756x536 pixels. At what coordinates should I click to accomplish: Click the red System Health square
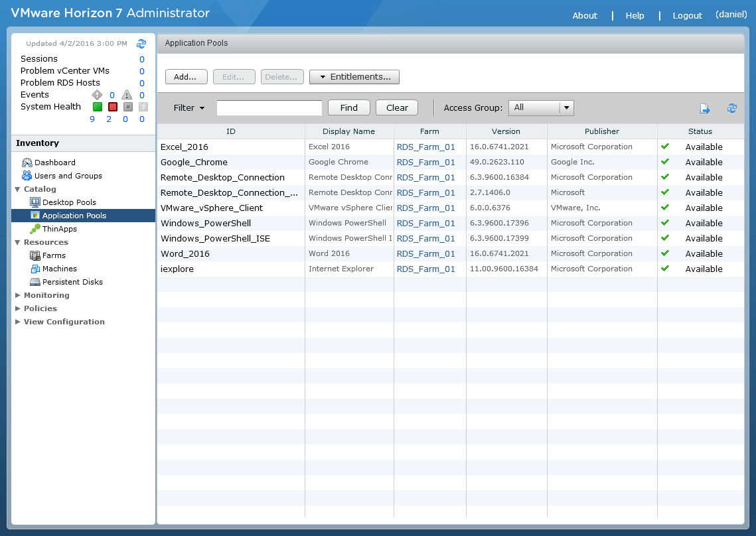click(113, 107)
